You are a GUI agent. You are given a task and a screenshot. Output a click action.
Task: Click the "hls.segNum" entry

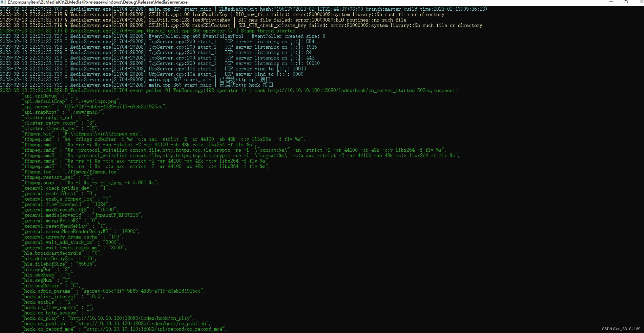tap(47, 280)
